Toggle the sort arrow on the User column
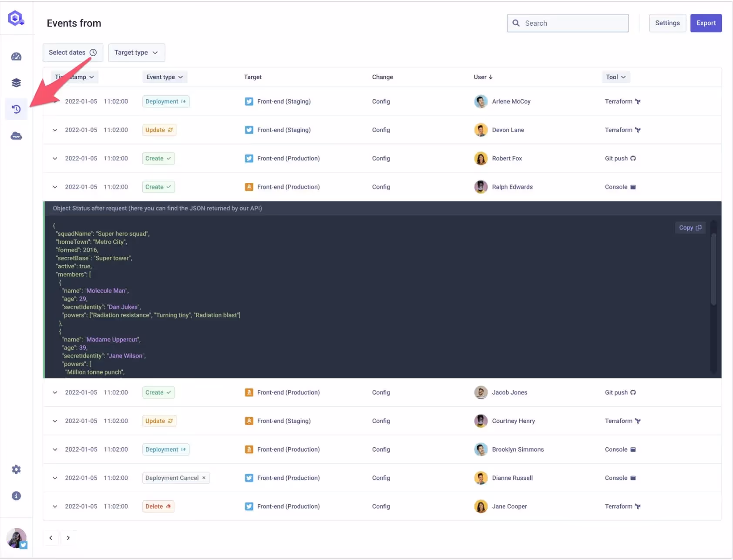 [x=491, y=77]
